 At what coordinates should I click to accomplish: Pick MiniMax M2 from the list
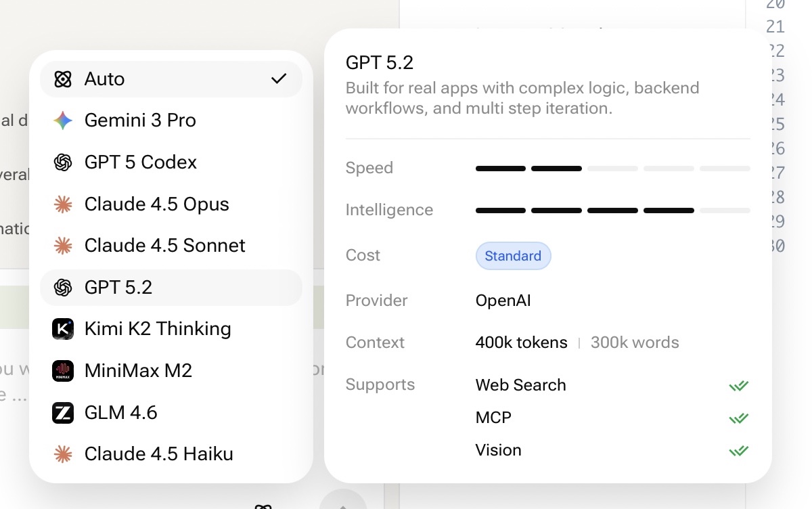171,371
